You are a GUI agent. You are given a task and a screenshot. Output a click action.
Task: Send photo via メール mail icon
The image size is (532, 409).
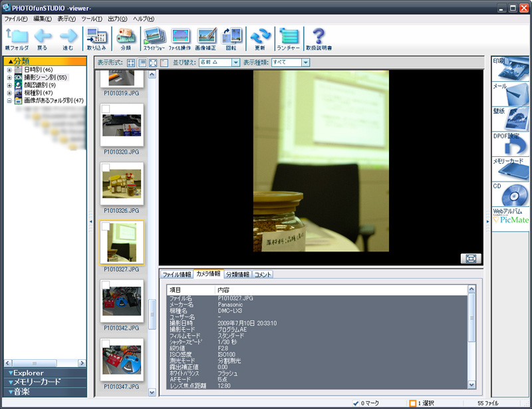[511, 94]
